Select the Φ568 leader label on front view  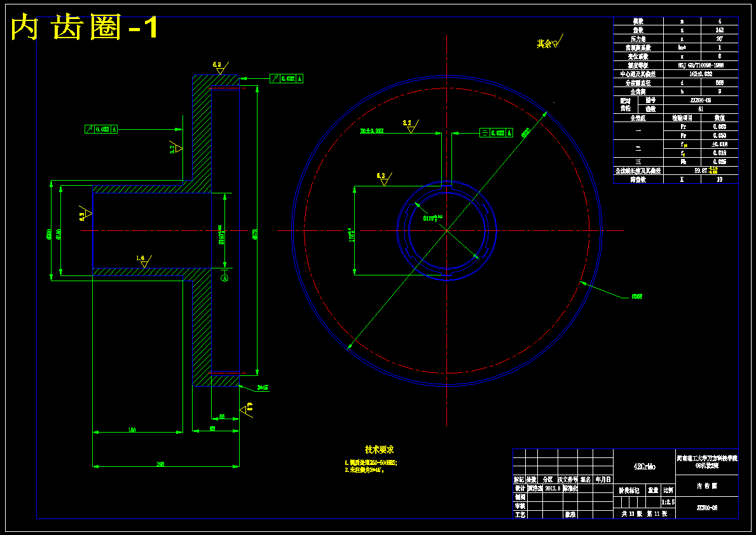tap(637, 296)
